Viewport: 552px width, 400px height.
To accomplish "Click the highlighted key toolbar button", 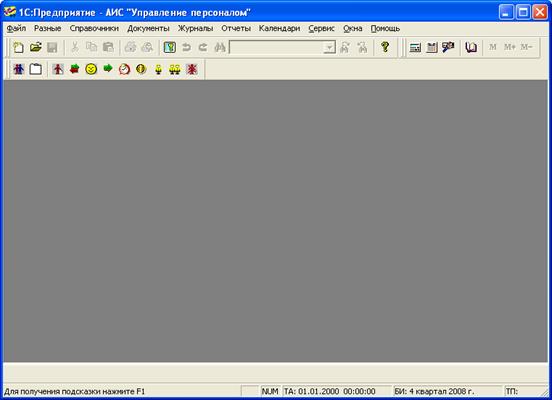I will tap(170, 48).
